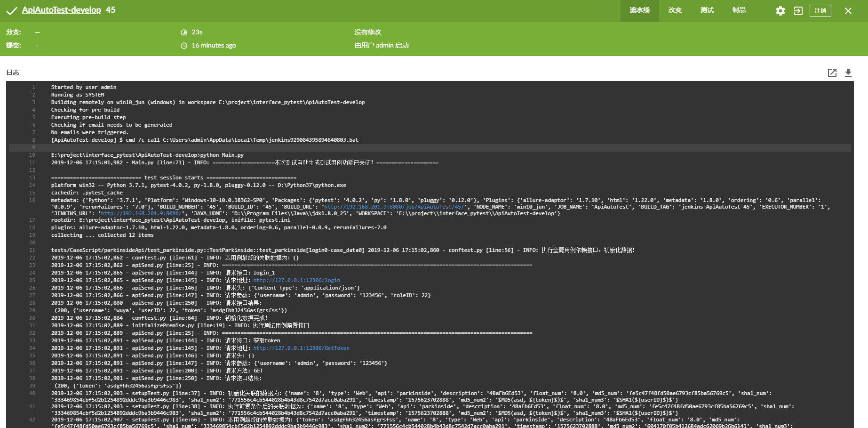Close the run details with X

point(848,11)
